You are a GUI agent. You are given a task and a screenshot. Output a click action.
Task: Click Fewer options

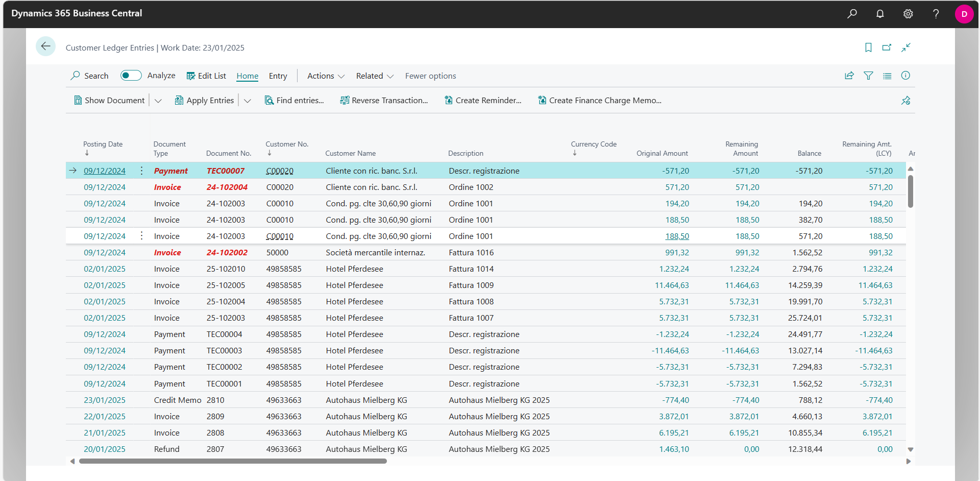pos(431,76)
